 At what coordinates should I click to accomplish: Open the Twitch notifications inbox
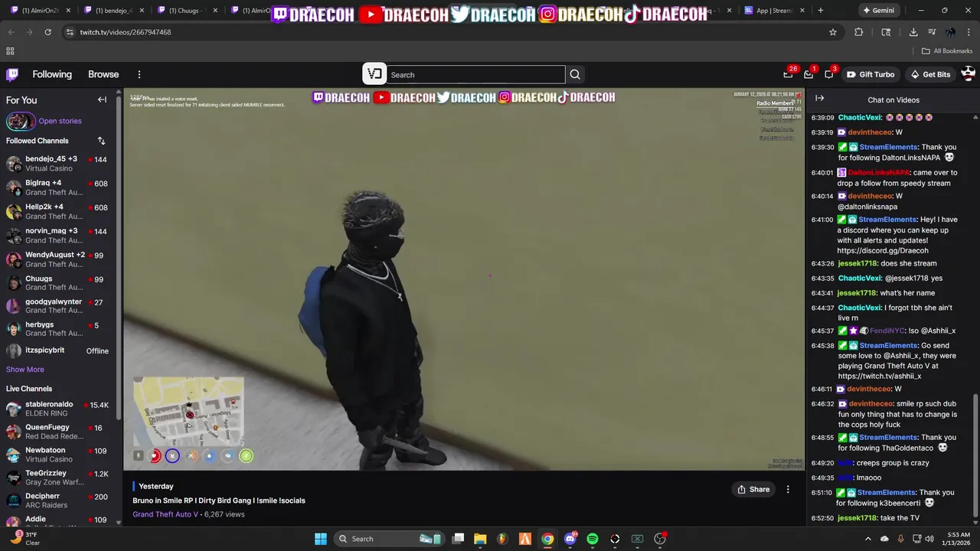click(808, 74)
